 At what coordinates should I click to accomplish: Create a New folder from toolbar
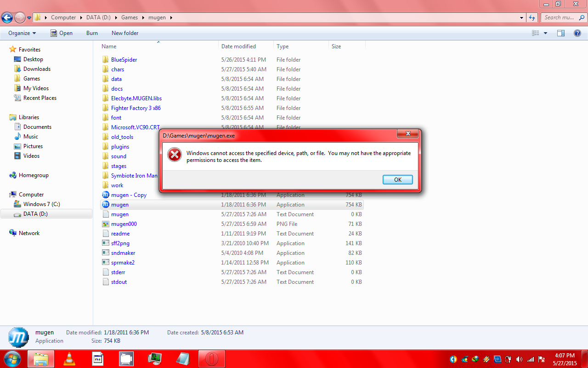click(125, 33)
